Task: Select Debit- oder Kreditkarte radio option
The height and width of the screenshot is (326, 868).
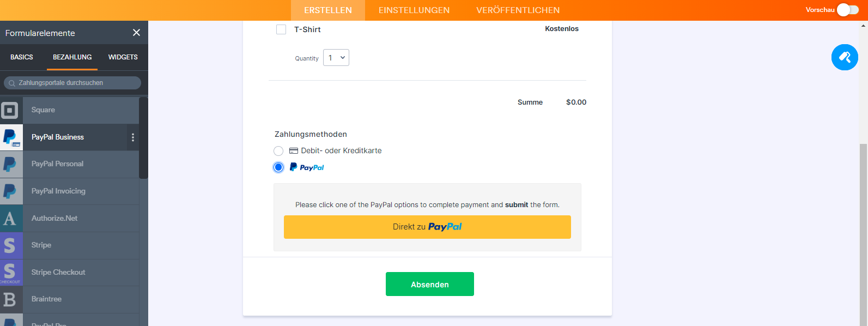Action: 278,151
